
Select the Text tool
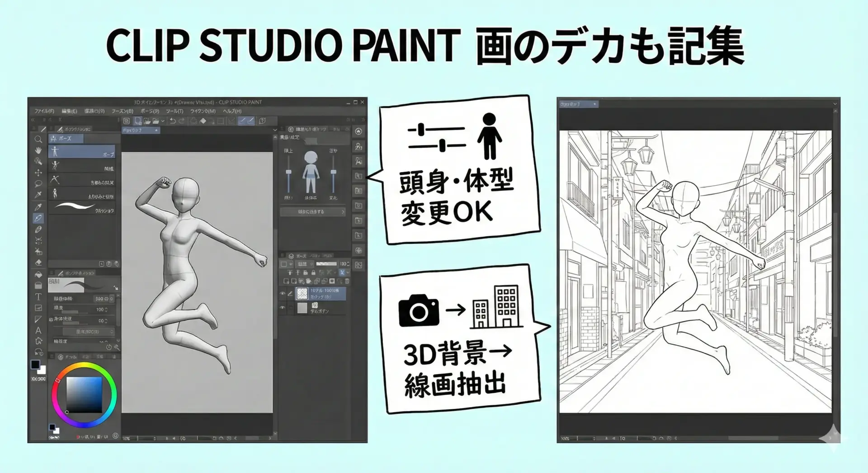point(38,297)
